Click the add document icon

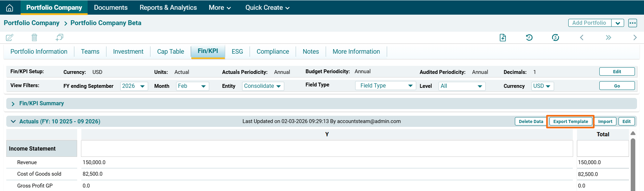tap(503, 38)
